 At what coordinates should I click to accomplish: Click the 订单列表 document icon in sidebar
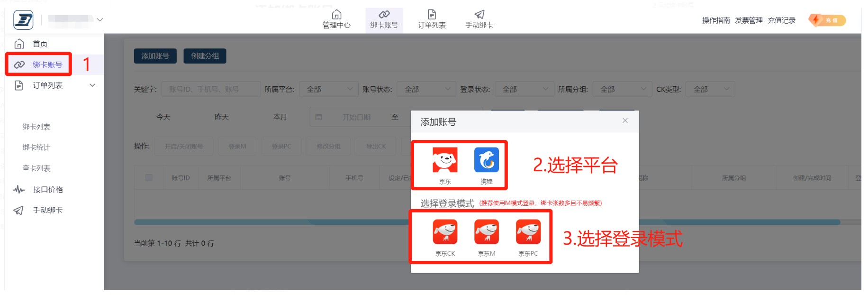tap(19, 85)
